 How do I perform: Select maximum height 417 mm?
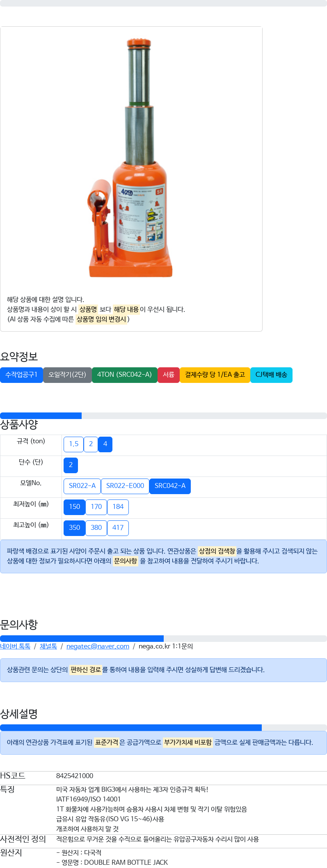[118, 528]
